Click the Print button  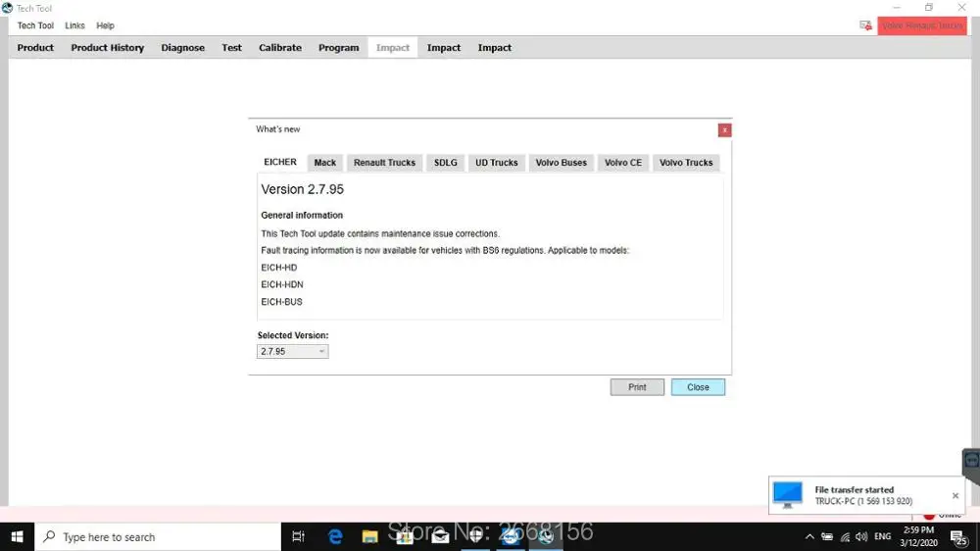point(637,387)
